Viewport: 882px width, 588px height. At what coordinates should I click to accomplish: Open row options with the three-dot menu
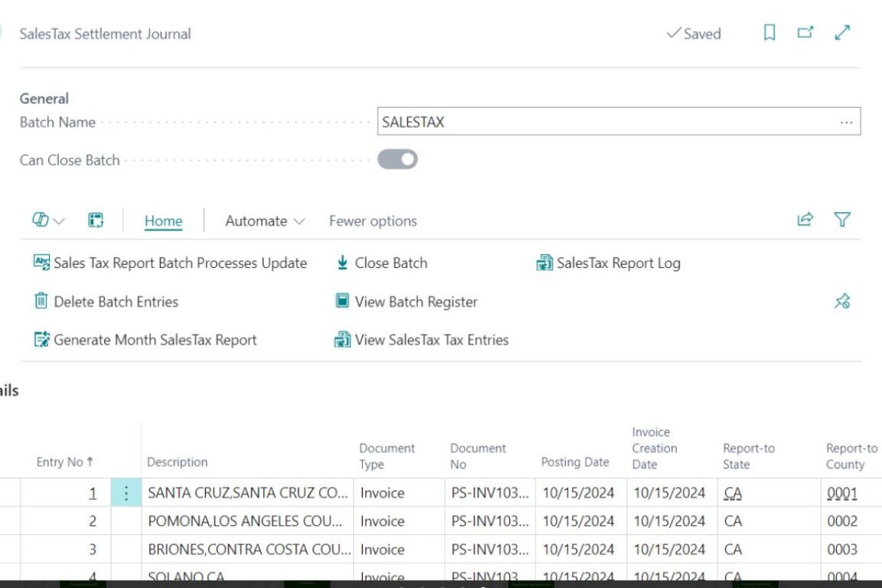[126, 493]
